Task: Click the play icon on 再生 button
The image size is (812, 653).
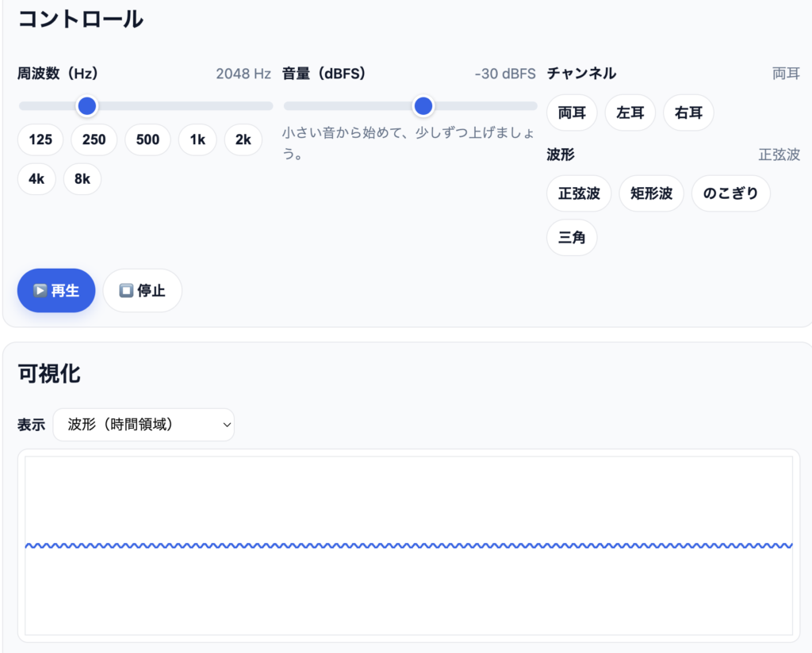Action: [x=40, y=291]
